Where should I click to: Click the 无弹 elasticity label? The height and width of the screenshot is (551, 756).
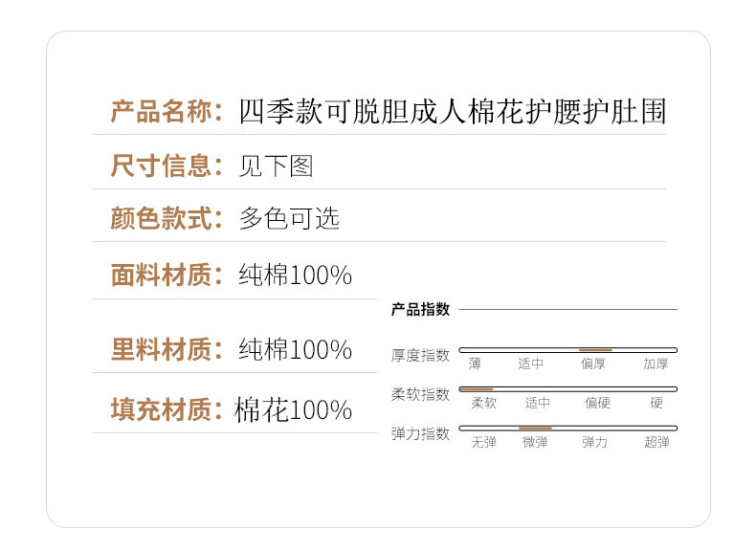click(484, 442)
